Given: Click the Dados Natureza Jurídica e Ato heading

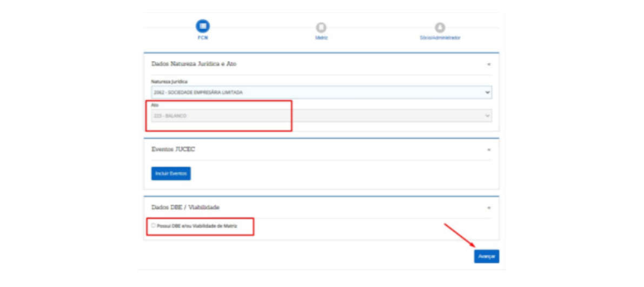Looking at the screenshot, I should 194,64.
